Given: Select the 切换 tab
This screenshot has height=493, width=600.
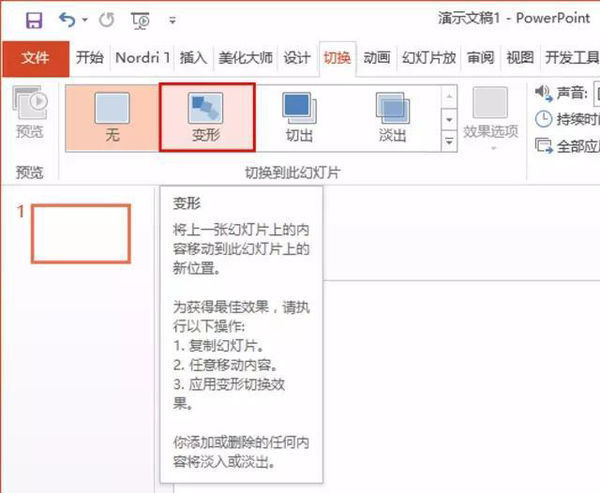Looking at the screenshot, I should coord(337,58).
